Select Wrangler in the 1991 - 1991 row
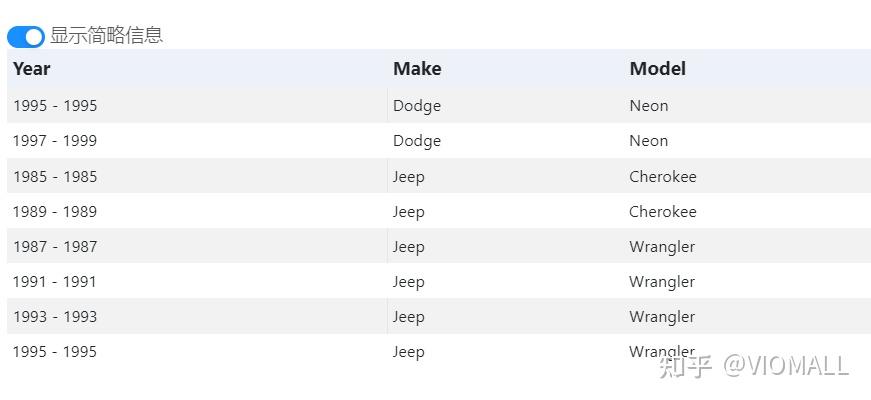871x400 pixels. point(662,282)
